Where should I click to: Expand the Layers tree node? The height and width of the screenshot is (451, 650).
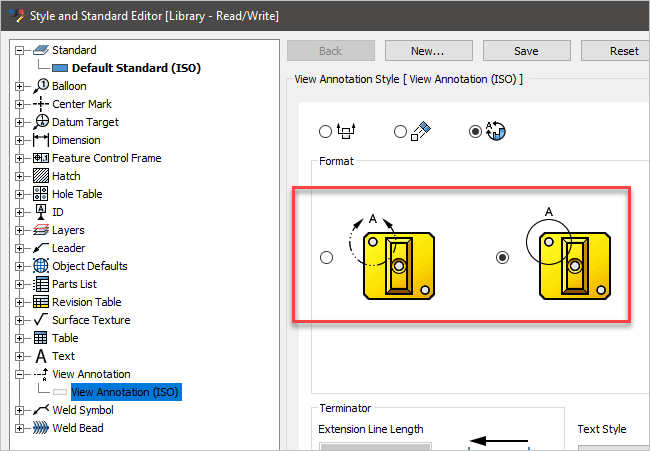tap(19, 230)
